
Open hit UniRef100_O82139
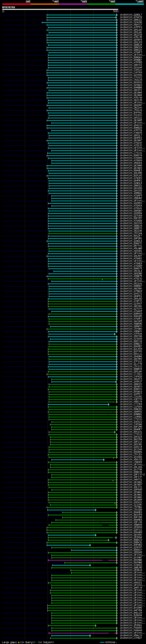point(131,100)
